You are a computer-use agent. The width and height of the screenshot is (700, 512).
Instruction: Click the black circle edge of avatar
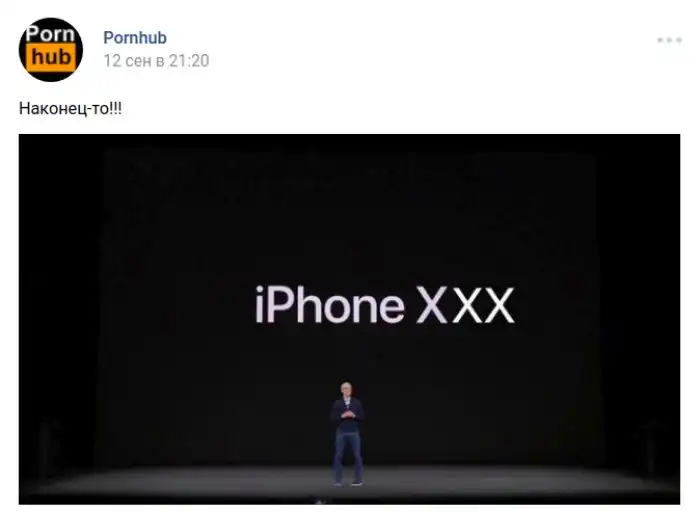22,50
